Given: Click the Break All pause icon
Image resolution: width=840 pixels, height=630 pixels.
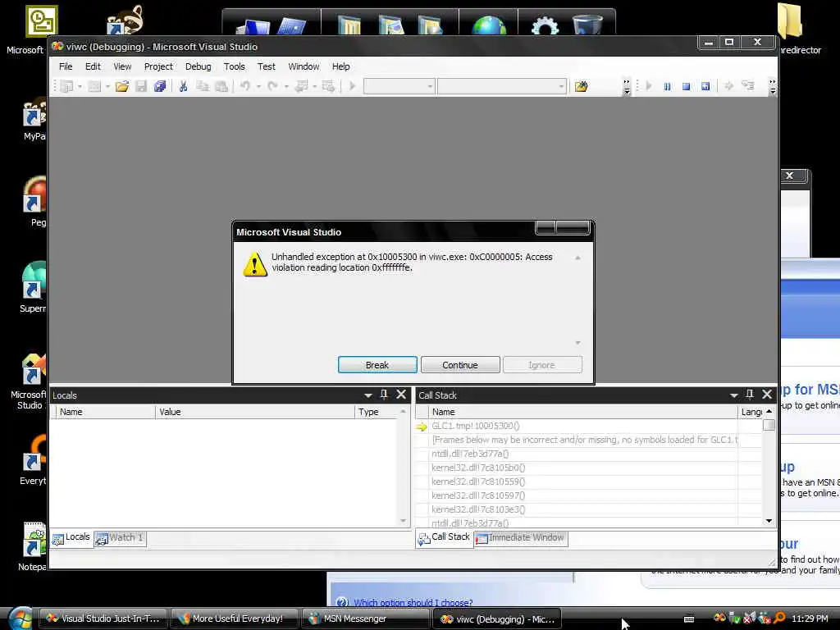Looking at the screenshot, I should point(668,86).
